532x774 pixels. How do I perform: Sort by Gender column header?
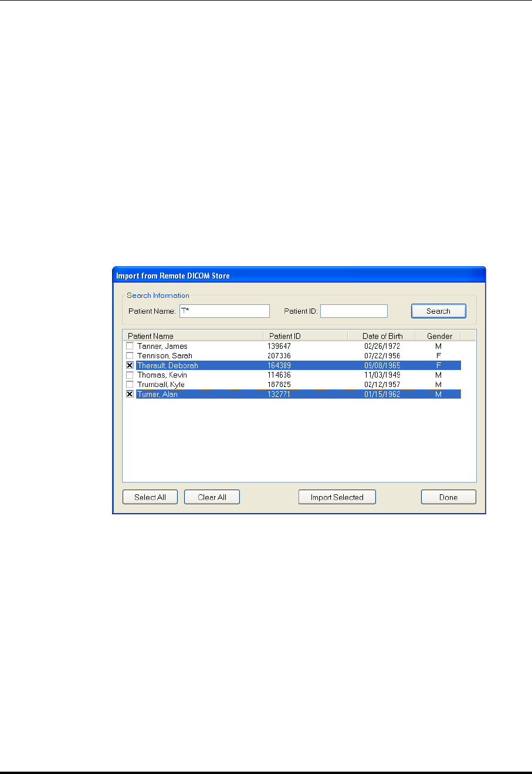click(x=438, y=336)
